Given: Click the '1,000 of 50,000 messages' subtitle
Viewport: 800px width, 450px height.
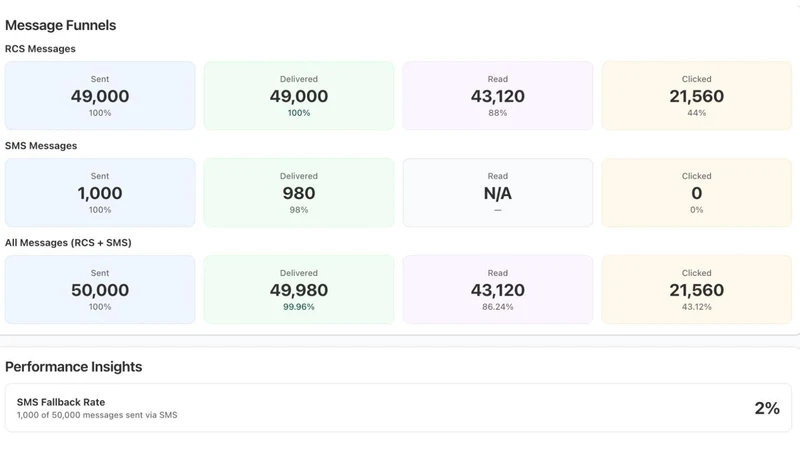Looking at the screenshot, I should coord(97,415).
